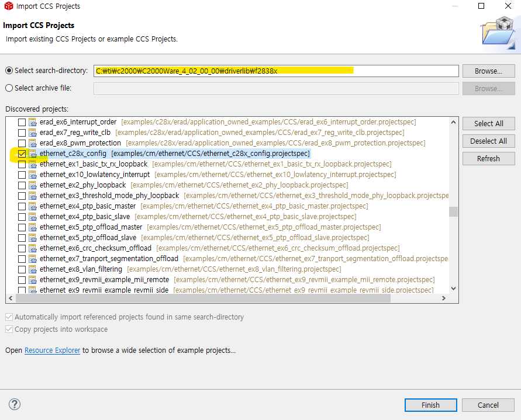Click the project icon beside ethernet_ex8_vlan_filtering
The width and height of the screenshot is (521, 420).
coord(33,269)
